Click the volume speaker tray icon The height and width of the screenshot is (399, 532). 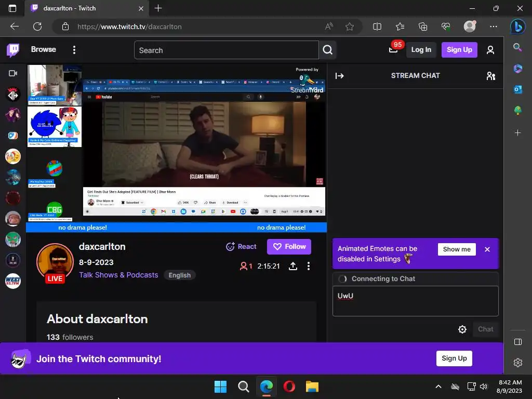point(484,387)
